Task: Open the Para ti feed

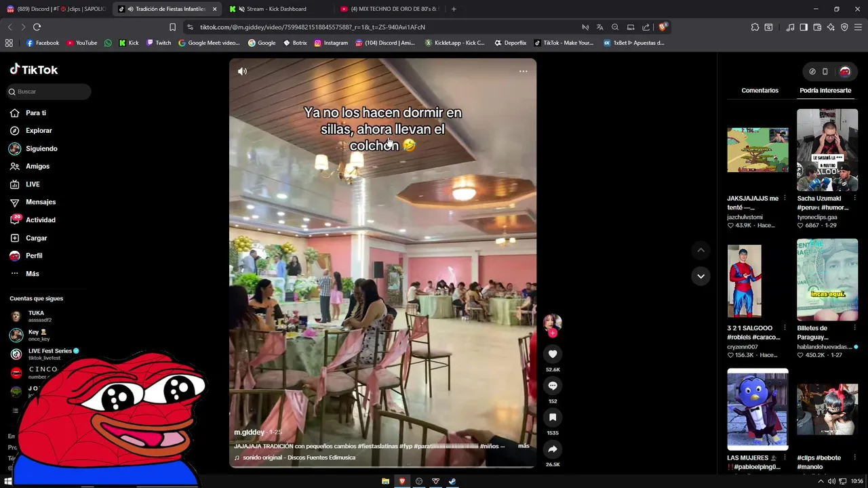Action: [36, 113]
